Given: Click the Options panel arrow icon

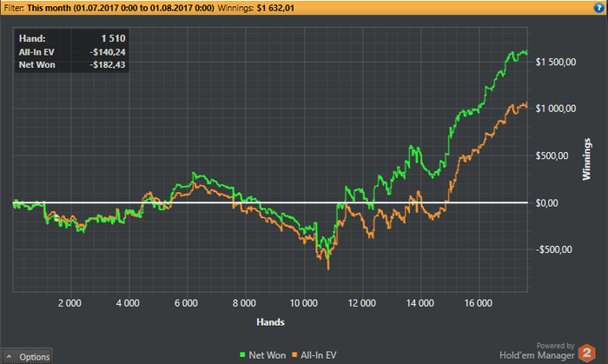Looking at the screenshot, I should tap(10, 356).
